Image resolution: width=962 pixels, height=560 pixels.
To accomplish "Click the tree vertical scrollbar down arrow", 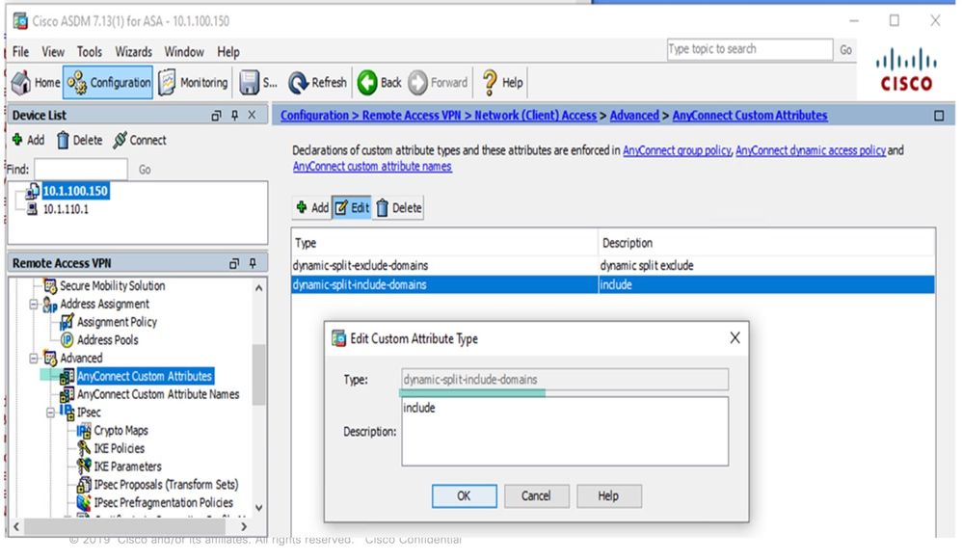I will (259, 508).
